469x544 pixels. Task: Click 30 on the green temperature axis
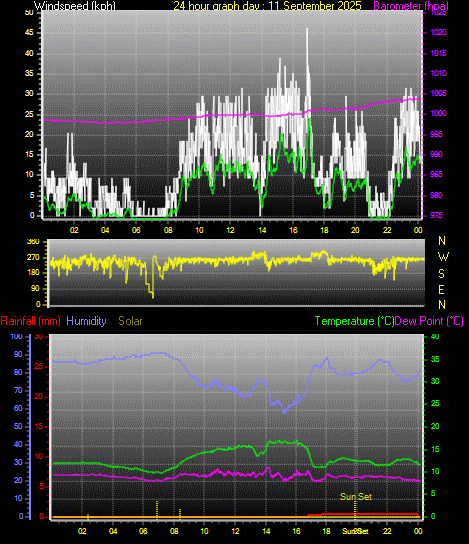(435, 381)
